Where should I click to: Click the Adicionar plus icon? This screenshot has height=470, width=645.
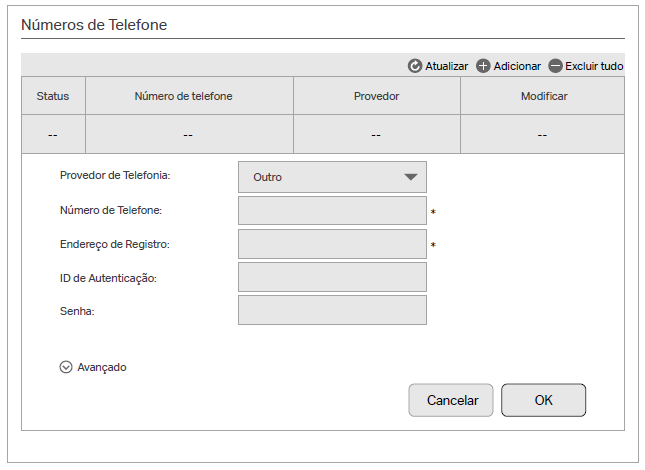(x=483, y=66)
